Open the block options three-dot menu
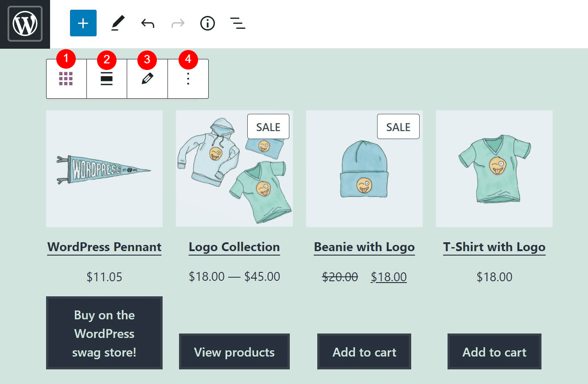 pos(188,78)
